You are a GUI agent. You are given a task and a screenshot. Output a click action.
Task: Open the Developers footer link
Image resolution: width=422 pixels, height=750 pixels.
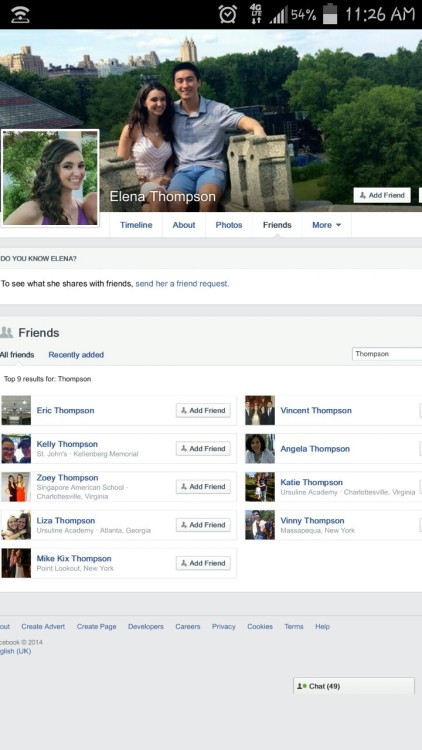(x=145, y=627)
